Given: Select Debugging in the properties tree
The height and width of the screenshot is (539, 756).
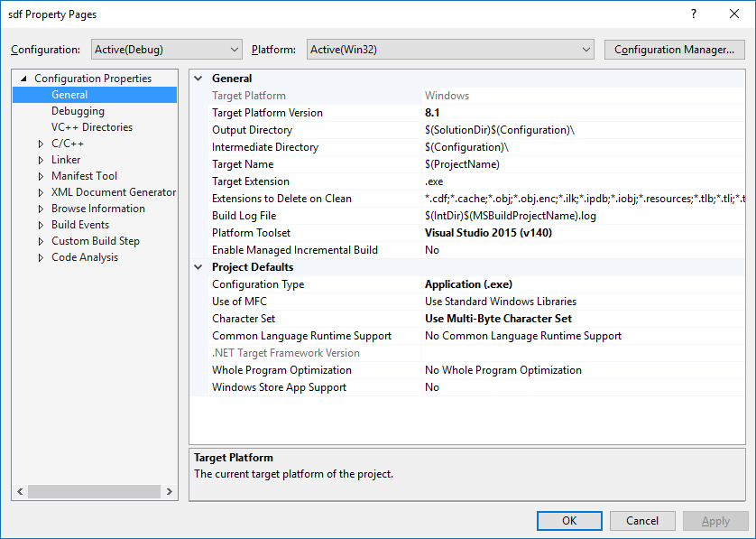Looking at the screenshot, I should [76, 110].
